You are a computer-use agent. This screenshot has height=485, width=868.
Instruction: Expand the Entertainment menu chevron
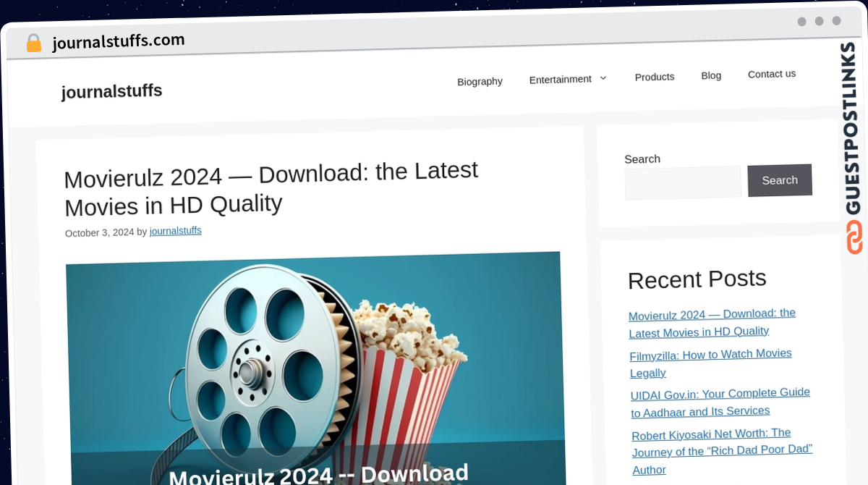pyautogui.click(x=603, y=78)
